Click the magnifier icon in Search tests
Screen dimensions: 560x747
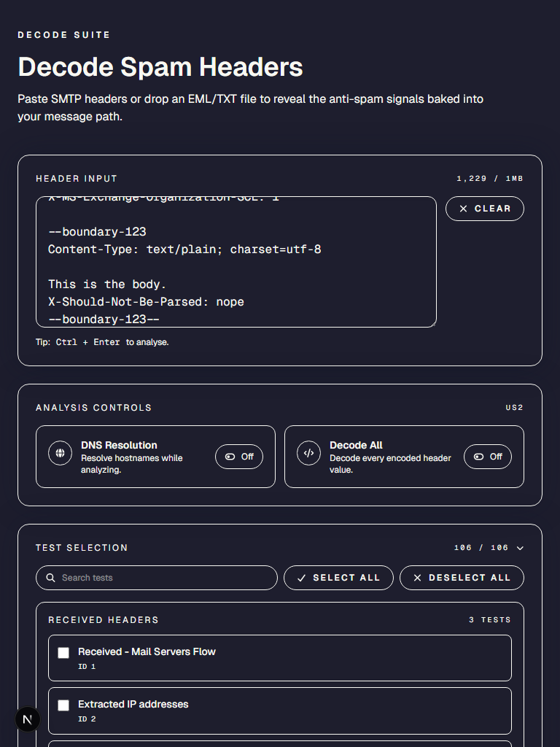coord(51,578)
